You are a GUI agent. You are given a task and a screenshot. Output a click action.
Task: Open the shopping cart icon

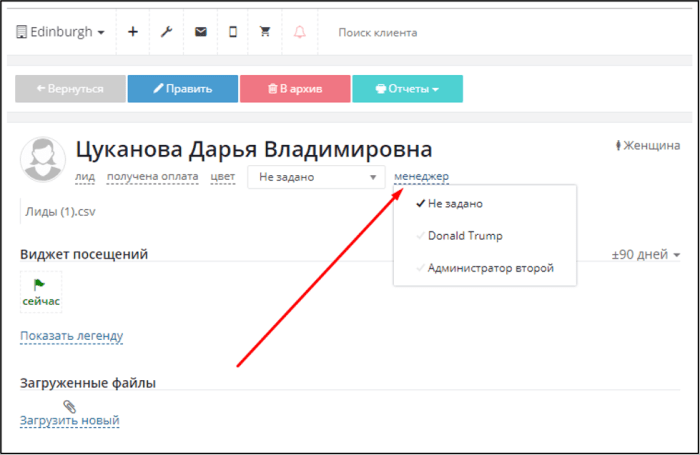point(265,31)
